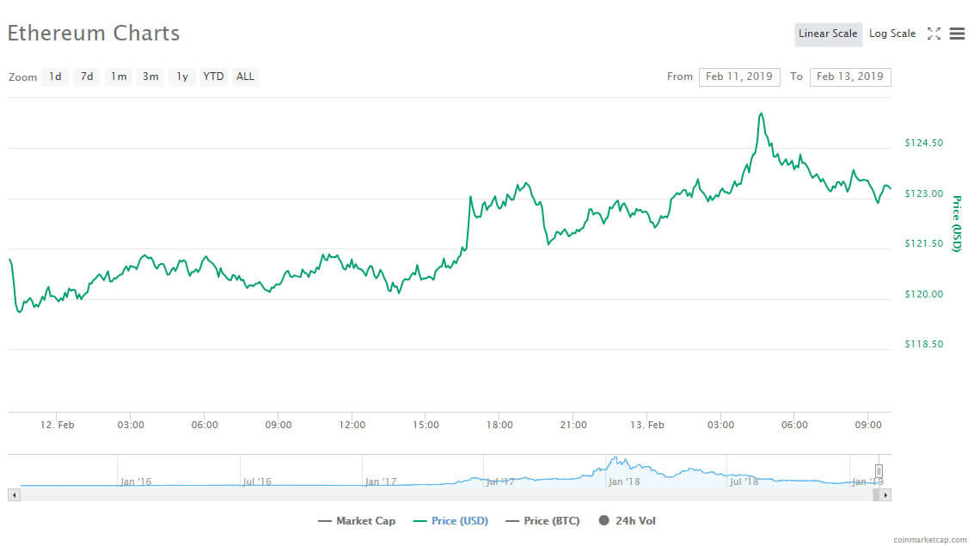
Task: Grab the navigator range handle
Action: click(x=879, y=471)
